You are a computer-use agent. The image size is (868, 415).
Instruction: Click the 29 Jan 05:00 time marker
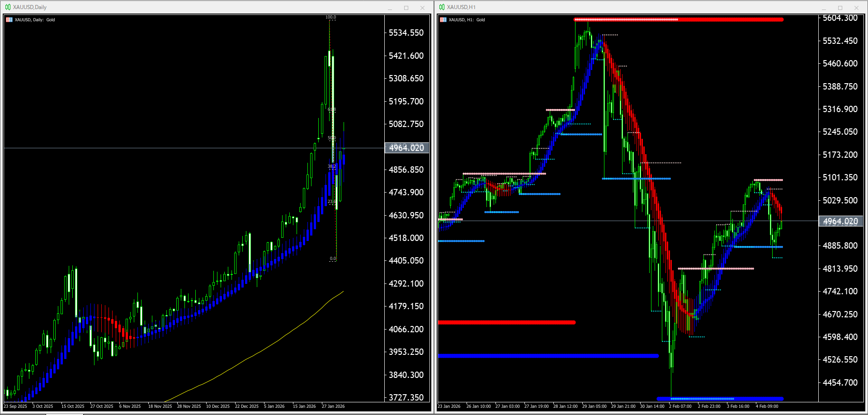(594, 406)
